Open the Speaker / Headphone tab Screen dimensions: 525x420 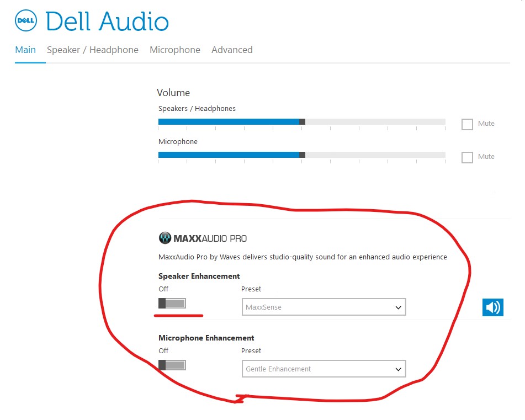click(x=93, y=50)
